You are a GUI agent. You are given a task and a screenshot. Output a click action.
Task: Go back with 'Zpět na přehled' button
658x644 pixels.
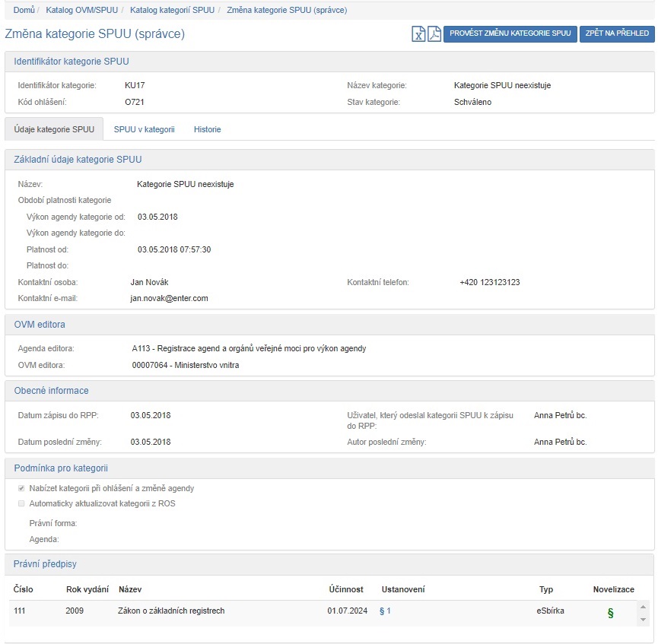coord(617,33)
